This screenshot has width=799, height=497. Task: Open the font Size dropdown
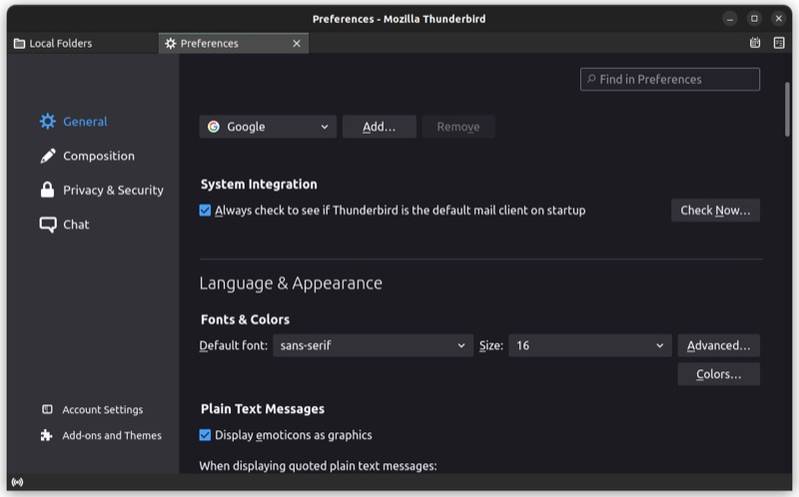pyautogui.click(x=589, y=346)
